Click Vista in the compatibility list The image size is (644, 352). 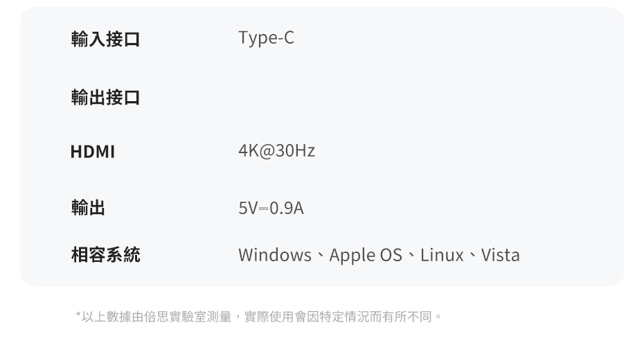click(x=500, y=255)
